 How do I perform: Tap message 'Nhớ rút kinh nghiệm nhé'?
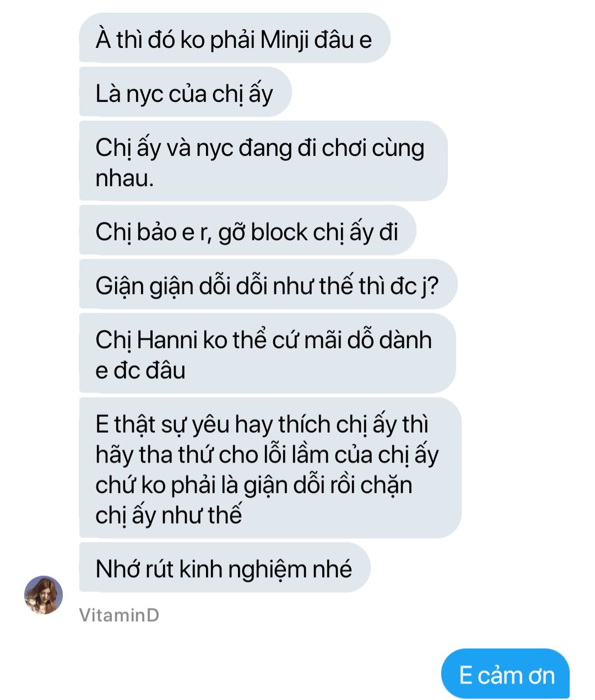point(225,568)
